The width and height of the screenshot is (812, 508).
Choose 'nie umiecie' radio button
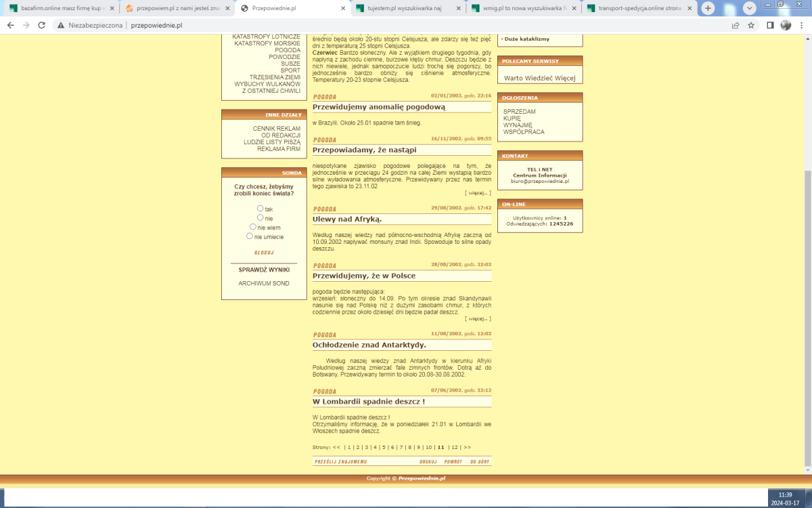click(250, 236)
